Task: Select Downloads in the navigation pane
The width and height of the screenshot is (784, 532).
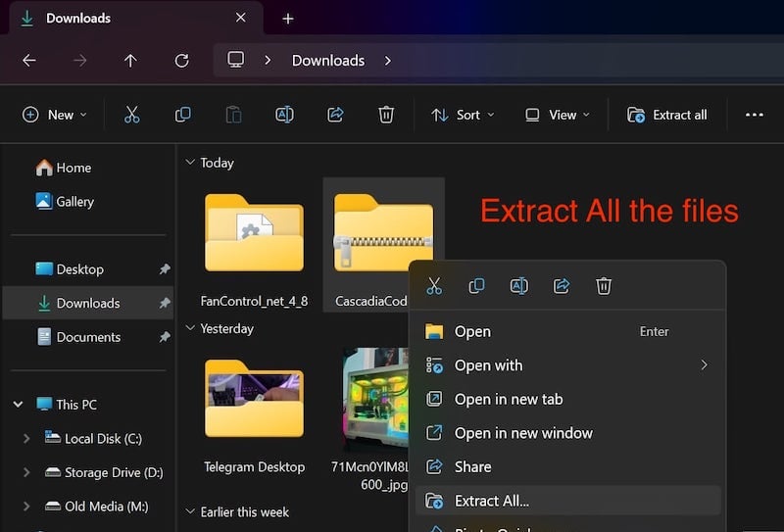Action: [87, 303]
